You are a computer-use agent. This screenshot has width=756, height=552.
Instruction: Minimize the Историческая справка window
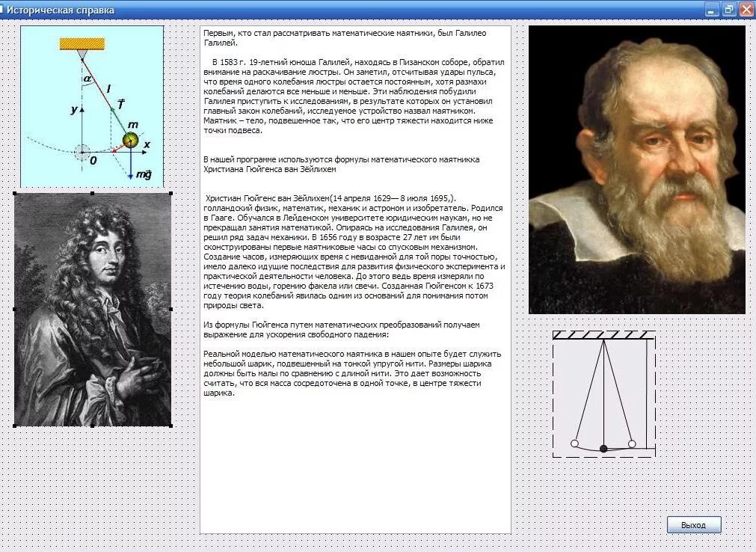click(712, 9)
